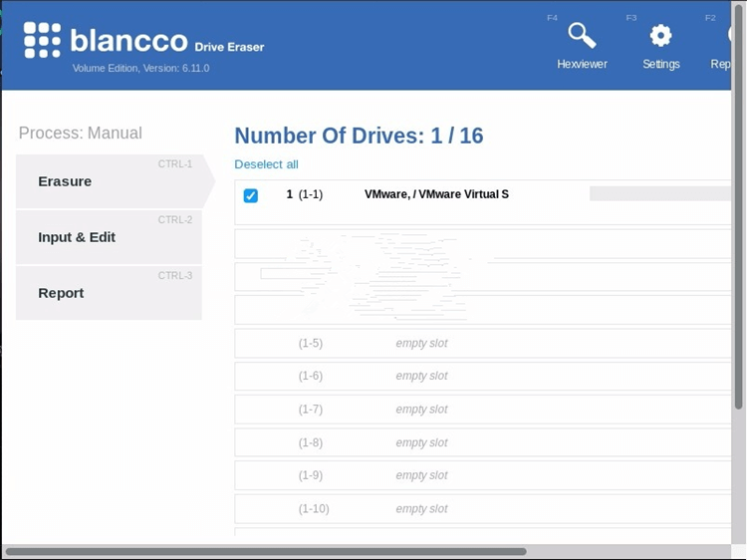Click the drive 1 progress bar
The height and width of the screenshot is (560, 747).
coord(660,193)
